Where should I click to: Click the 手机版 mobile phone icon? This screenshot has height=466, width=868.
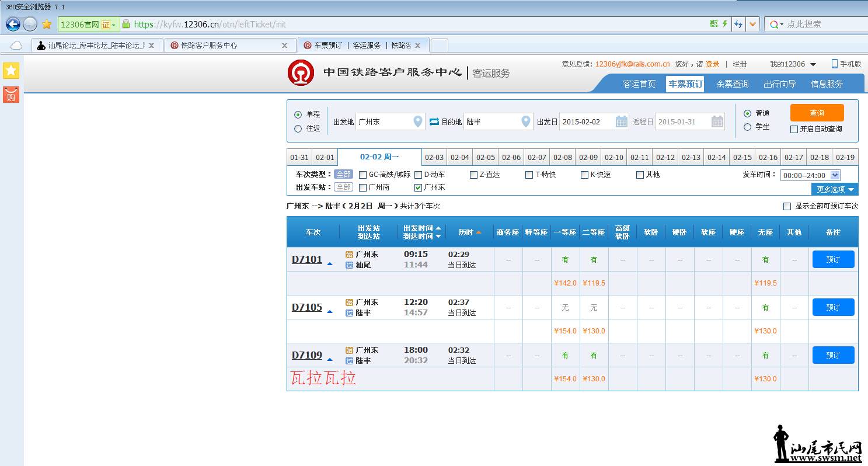click(x=835, y=64)
